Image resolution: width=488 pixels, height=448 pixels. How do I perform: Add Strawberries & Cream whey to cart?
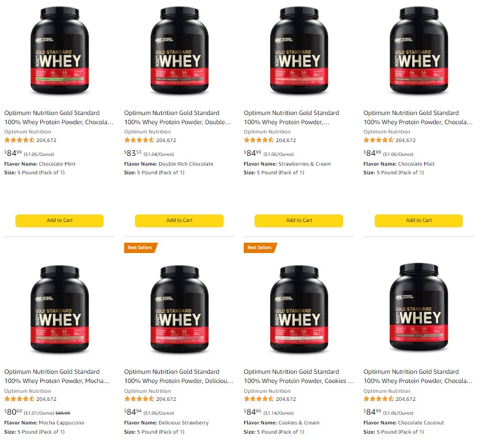(299, 220)
